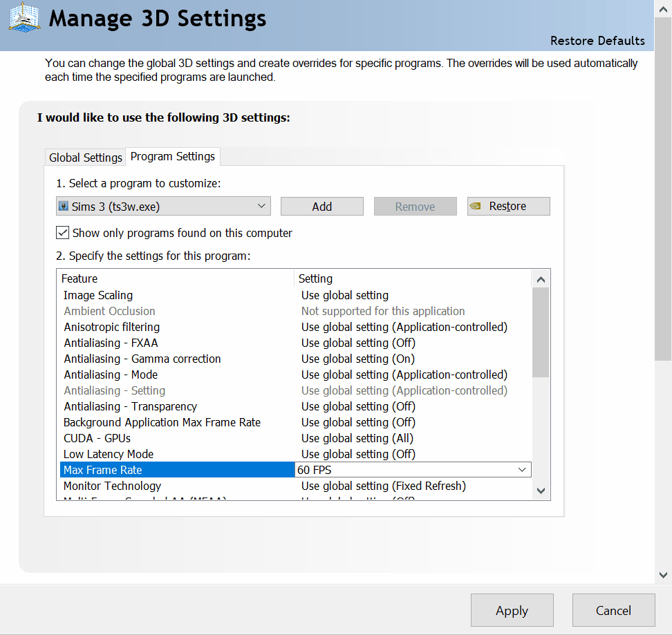Click the settings list scrollbar thumb
Viewport: 672px width, 635px height.
pos(541,332)
